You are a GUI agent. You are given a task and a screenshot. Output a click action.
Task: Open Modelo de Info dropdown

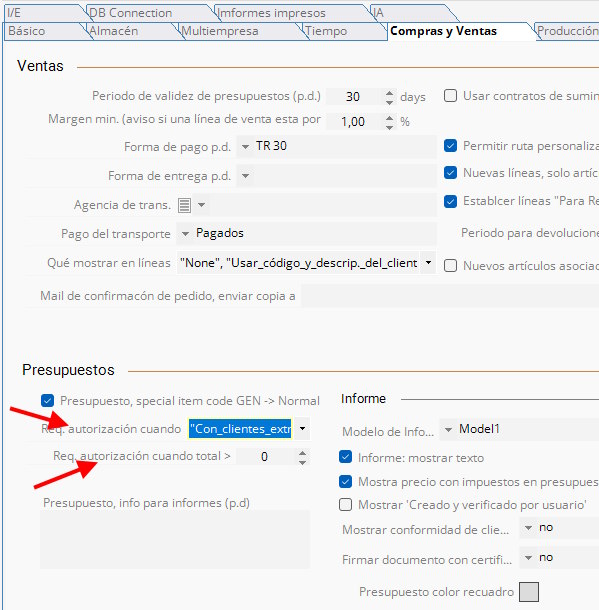pyautogui.click(x=448, y=429)
